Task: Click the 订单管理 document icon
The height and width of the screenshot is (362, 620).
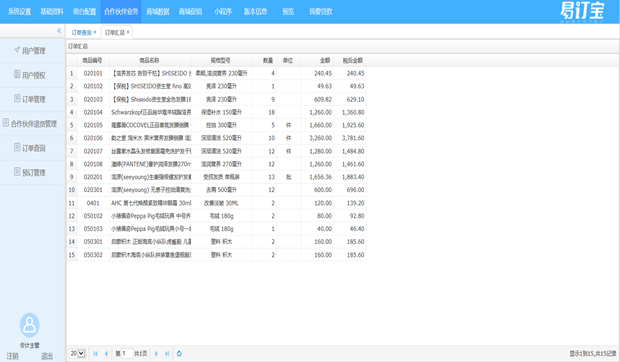Action: (x=17, y=98)
